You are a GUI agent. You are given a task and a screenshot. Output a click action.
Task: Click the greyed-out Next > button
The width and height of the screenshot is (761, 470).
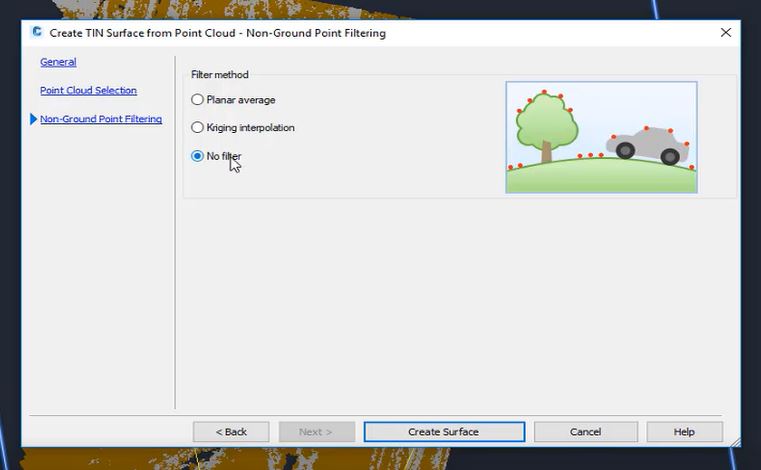click(316, 432)
